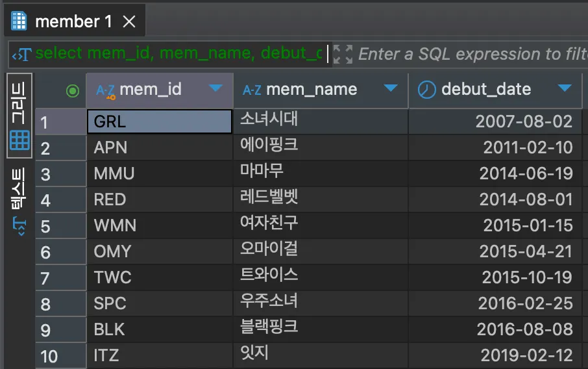The image size is (588, 369).
Task: Select the 소녀시대 cell
Action: point(321,121)
